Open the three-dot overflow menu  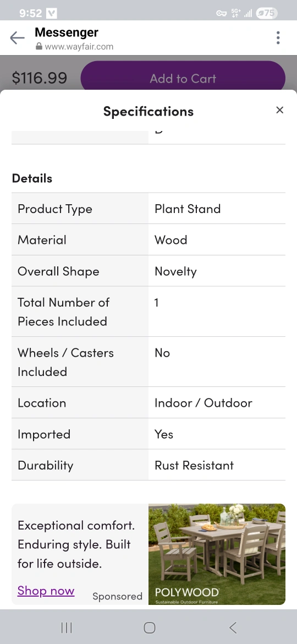tap(278, 38)
